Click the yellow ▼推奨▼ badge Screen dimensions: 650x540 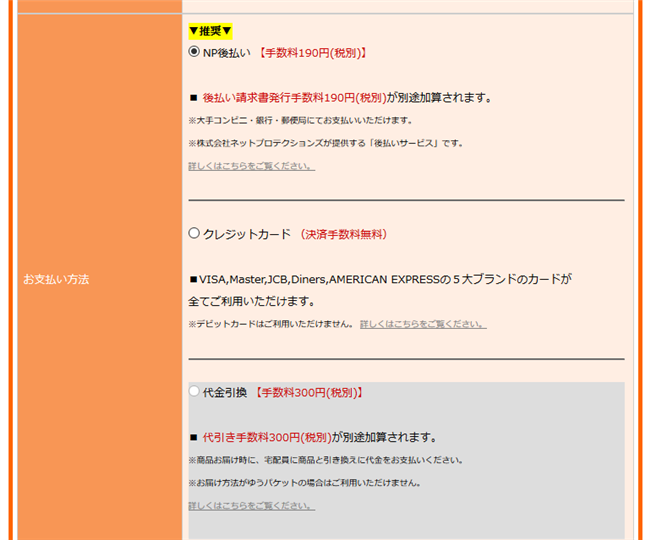coord(210,31)
